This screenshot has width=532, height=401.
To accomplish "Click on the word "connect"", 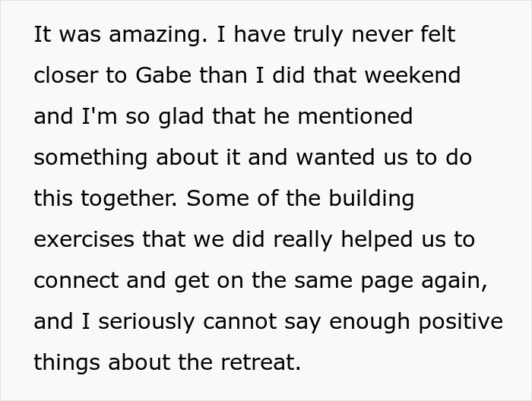I will click(x=74, y=281).
